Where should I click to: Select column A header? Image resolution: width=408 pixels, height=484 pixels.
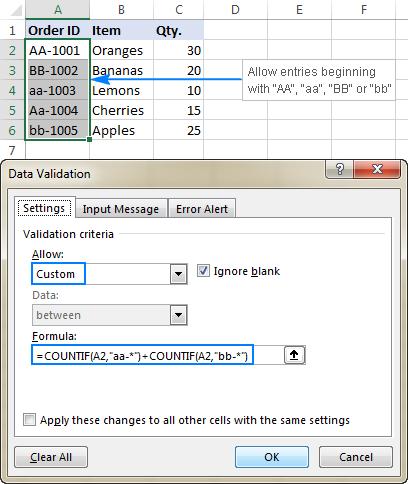click(58, 10)
